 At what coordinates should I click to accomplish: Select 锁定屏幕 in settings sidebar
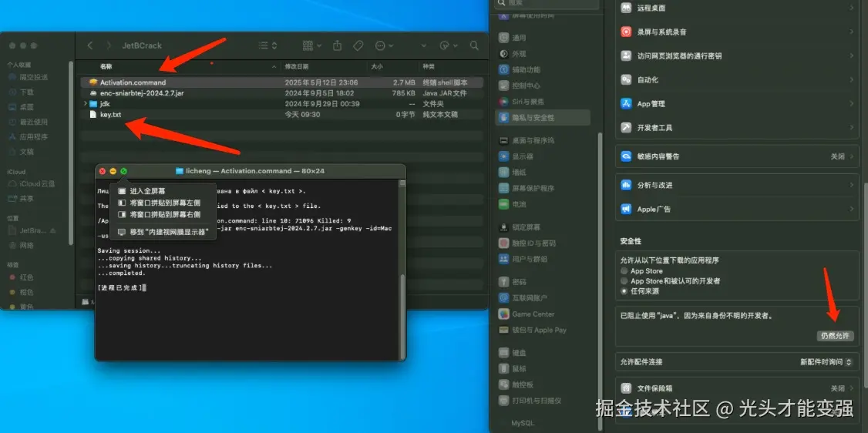[543, 227]
